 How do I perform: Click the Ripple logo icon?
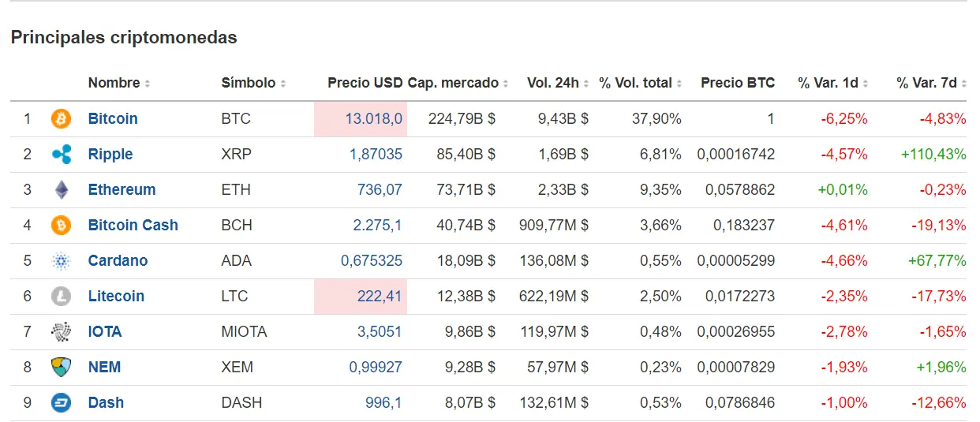pos(61,155)
